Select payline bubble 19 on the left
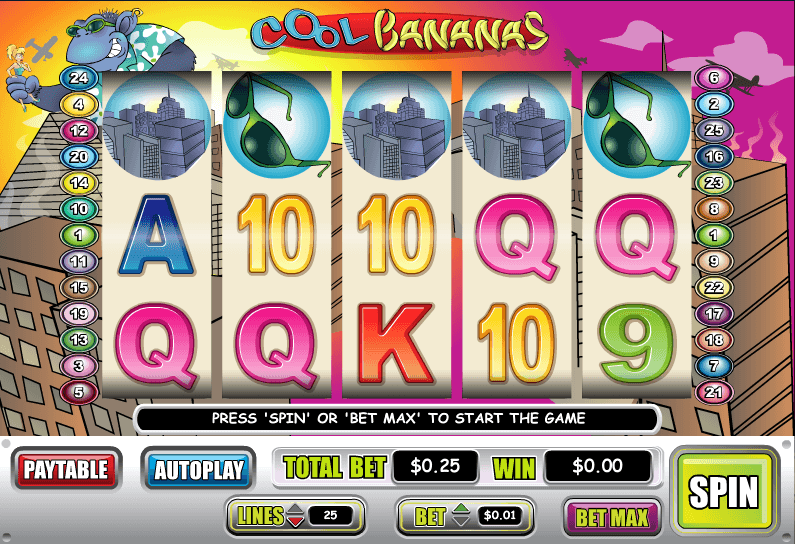The width and height of the screenshot is (795, 544). [x=79, y=313]
